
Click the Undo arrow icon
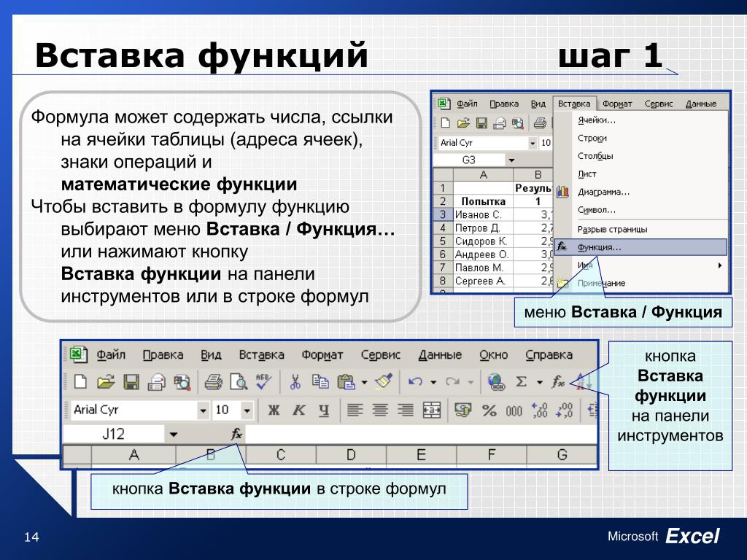coord(415,382)
